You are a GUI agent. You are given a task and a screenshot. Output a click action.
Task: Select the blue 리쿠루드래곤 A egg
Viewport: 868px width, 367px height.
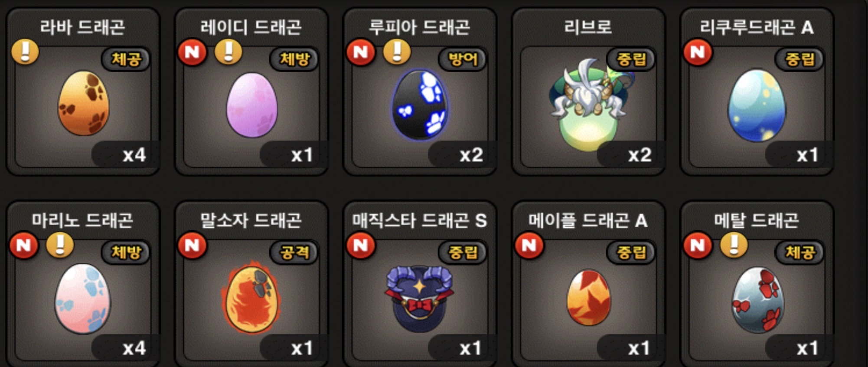pos(757,105)
